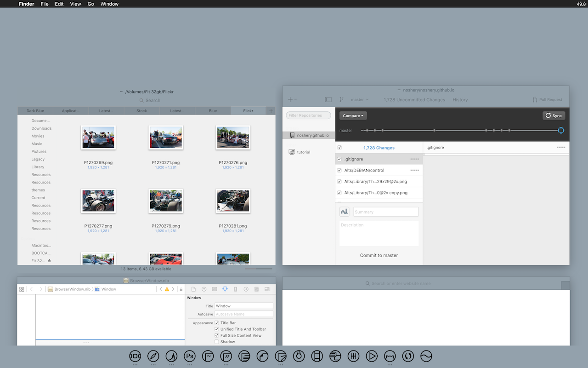Launch Safari compass icon in dock
This screenshot has width=588, height=368.
pos(153,356)
